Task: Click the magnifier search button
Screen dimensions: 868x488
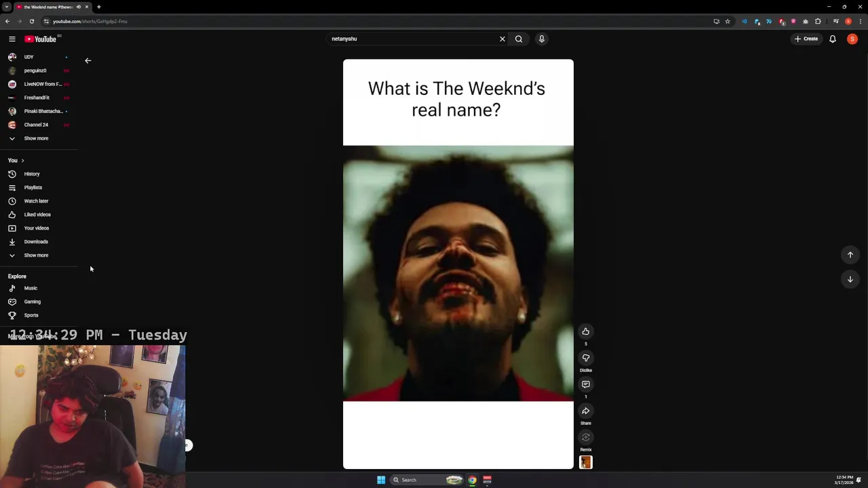Action: click(519, 39)
